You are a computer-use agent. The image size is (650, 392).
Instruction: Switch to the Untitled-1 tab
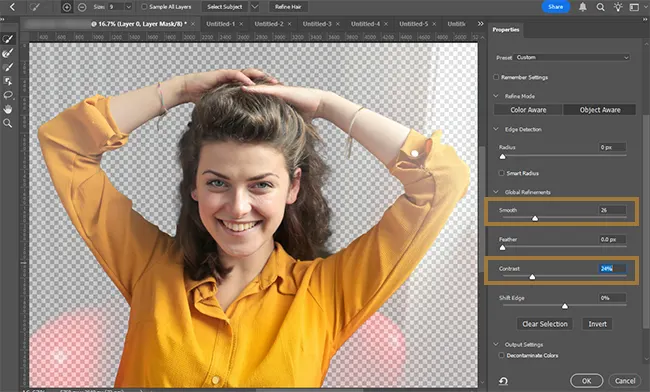coord(221,24)
